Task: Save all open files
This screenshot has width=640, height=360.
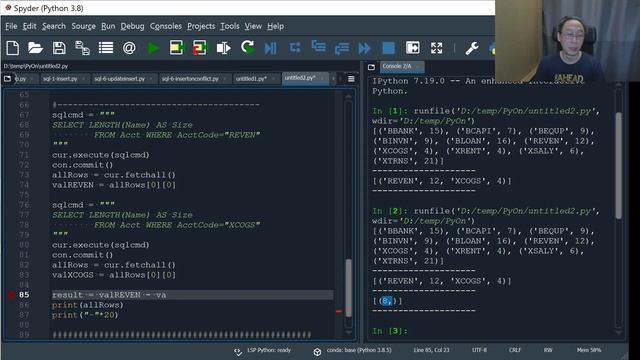Action: [82, 48]
